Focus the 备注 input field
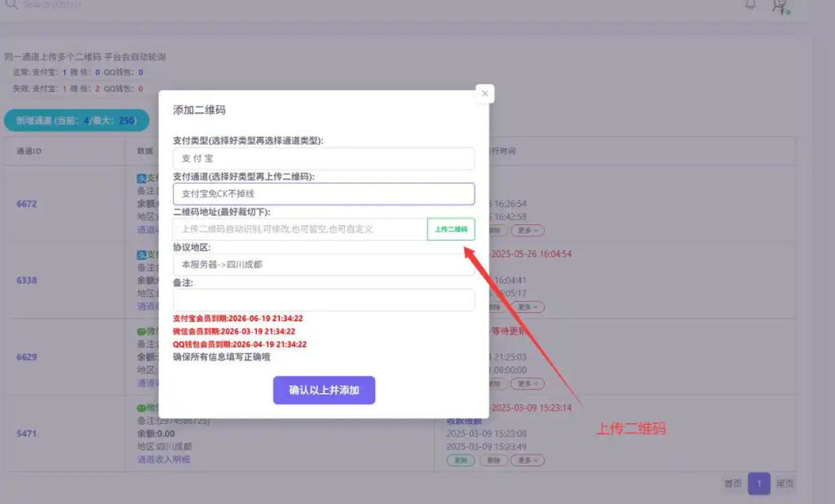835x504 pixels. pyautogui.click(x=324, y=299)
